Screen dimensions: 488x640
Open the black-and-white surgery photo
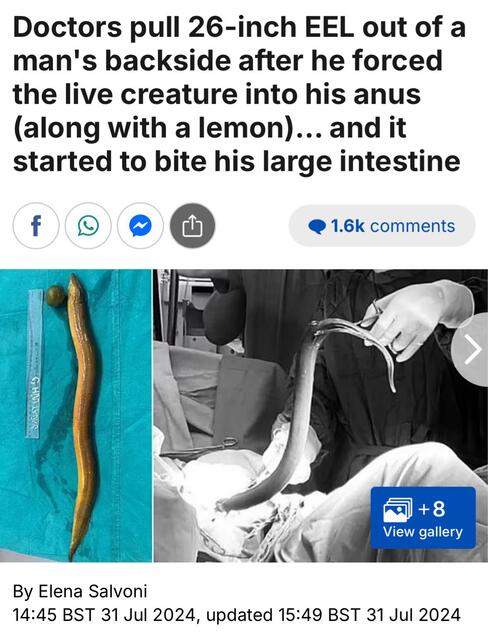point(321,416)
